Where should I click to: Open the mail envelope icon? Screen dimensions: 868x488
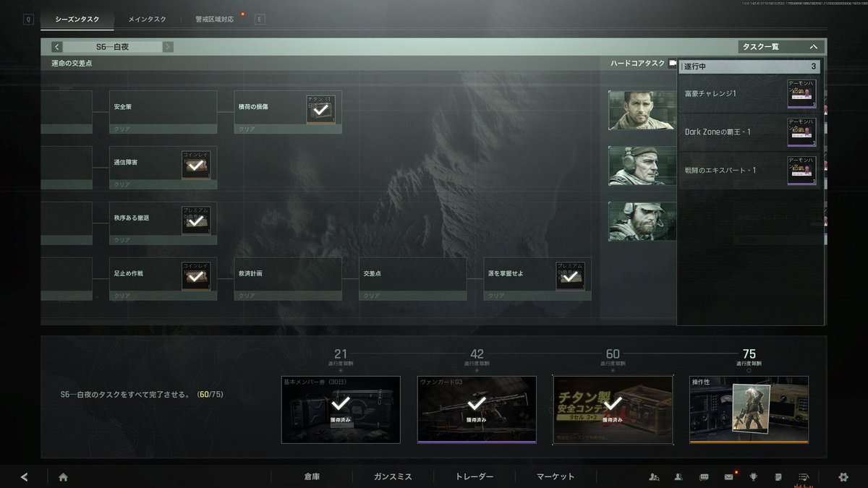pyautogui.click(x=728, y=476)
